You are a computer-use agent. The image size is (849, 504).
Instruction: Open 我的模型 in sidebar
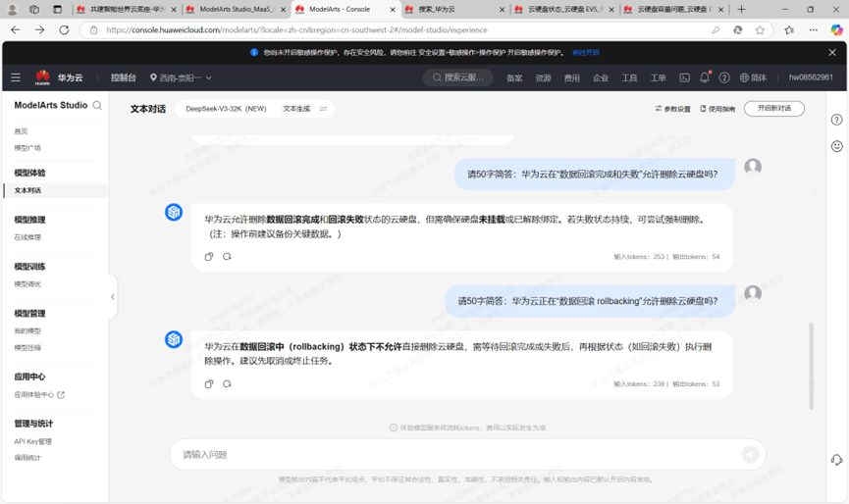click(x=27, y=331)
